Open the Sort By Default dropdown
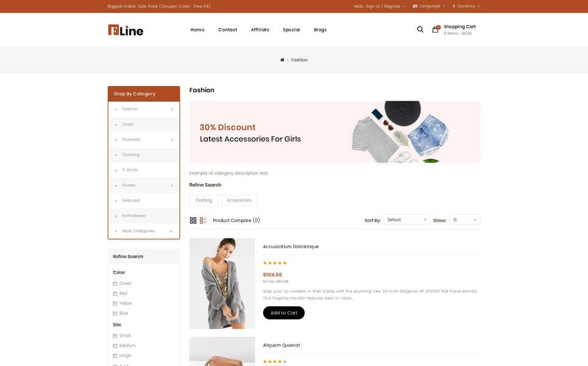The image size is (588, 366). click(x=406, y=220)
